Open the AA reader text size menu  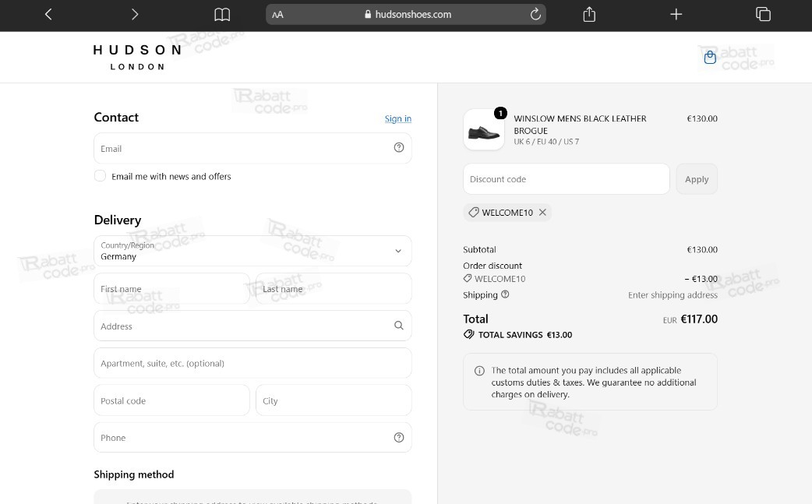[277, 15]
